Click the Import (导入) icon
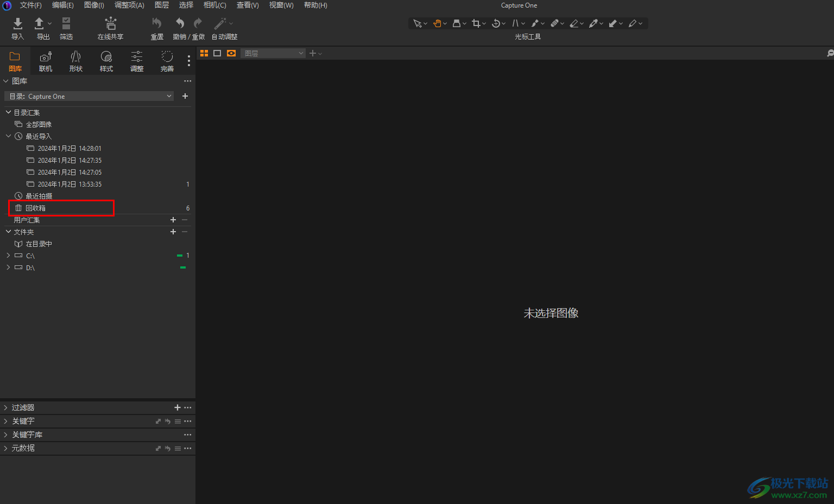This screenshot has height=504, width=834. click(17, 23)
